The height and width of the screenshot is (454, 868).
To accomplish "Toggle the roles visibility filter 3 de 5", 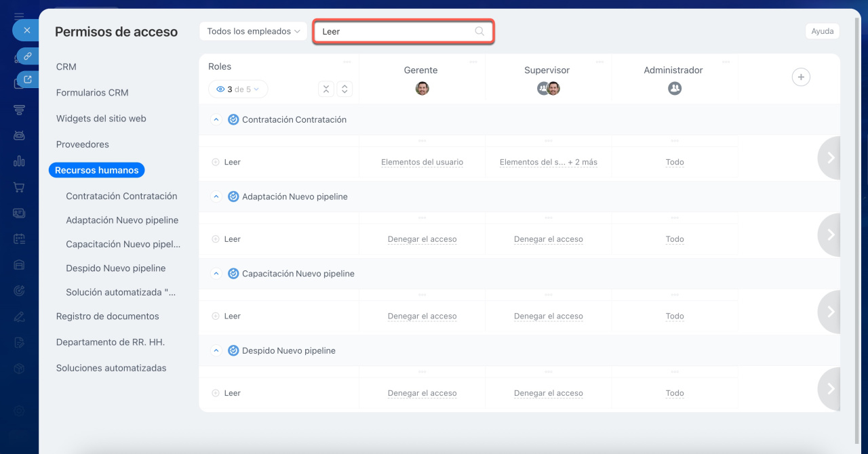I will 238,89.
